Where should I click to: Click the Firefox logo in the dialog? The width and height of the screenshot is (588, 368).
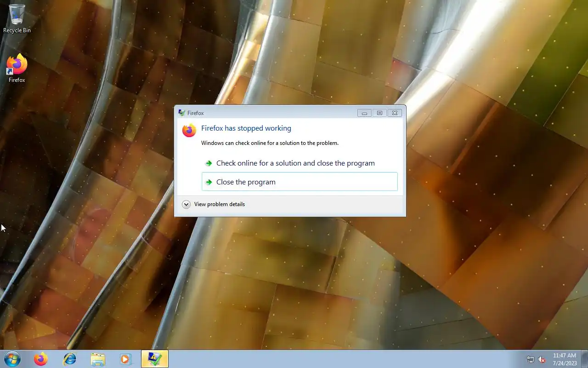coord(189,130)
